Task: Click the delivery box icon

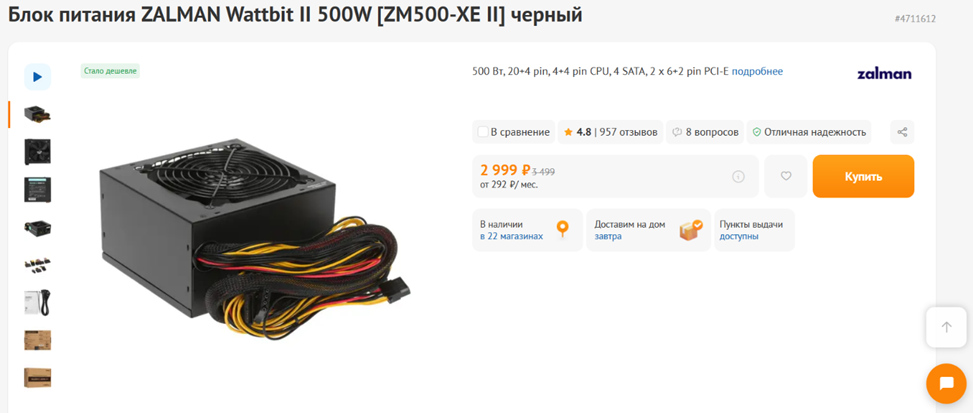Action: click(691, 230)
